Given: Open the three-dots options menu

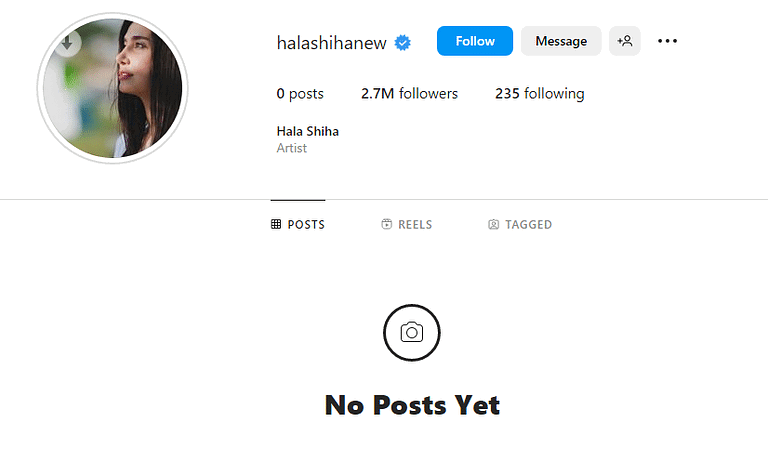Looking at the screenshot, I should pos(668,41).
